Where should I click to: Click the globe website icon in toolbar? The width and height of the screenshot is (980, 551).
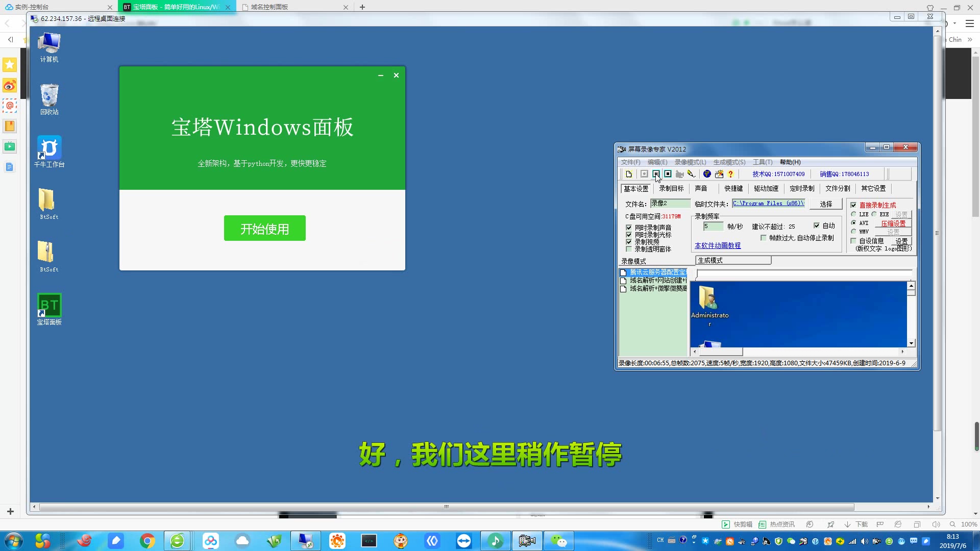point(707,174)
